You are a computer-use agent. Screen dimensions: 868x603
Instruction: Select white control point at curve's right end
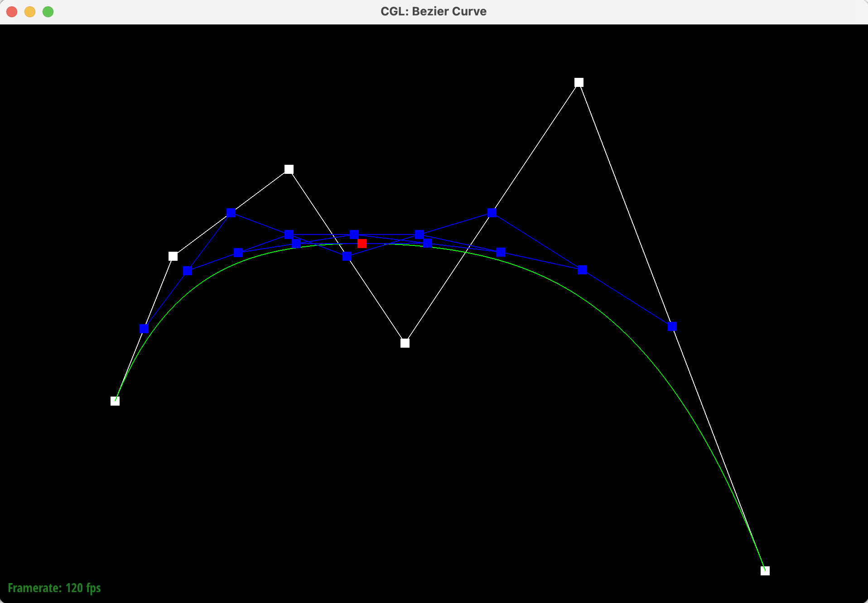tap(765, 571)
